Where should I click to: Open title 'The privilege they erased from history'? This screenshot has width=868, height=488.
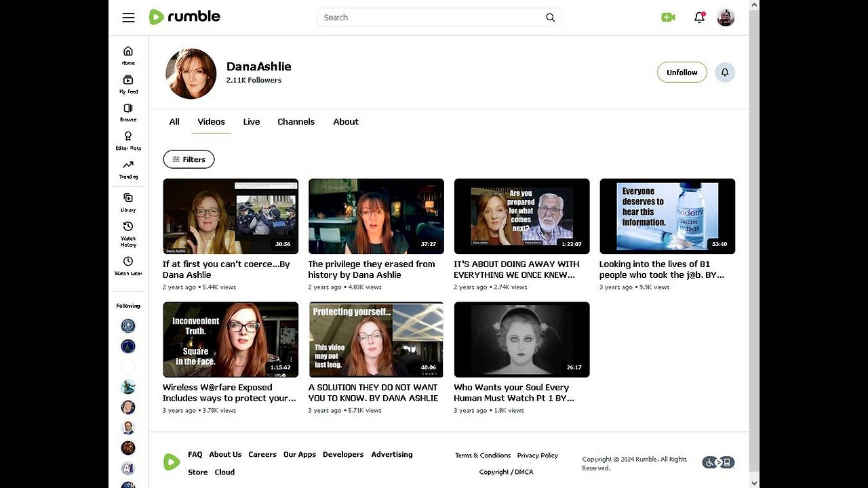tap(372, 270)
